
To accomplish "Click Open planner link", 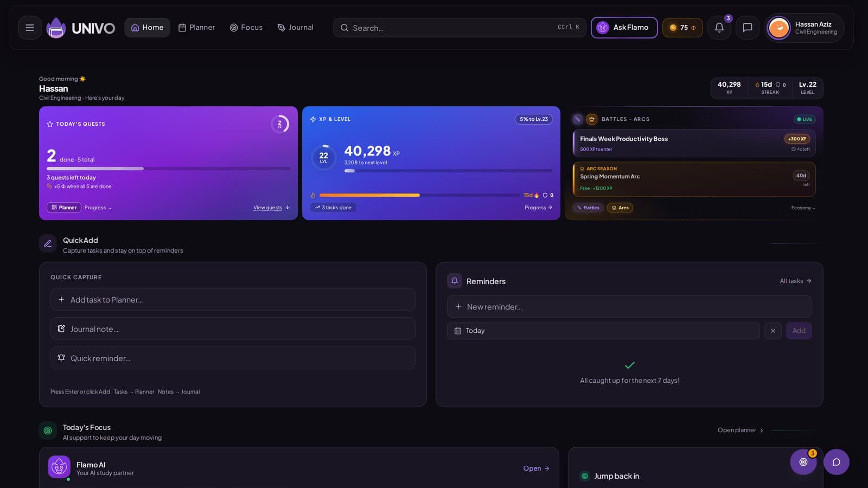I will tap(741, 431).
